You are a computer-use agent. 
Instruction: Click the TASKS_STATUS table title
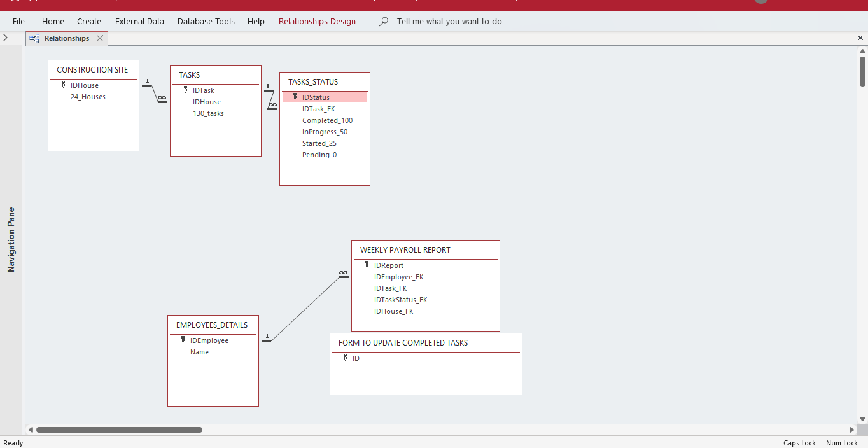coord(313,82)
